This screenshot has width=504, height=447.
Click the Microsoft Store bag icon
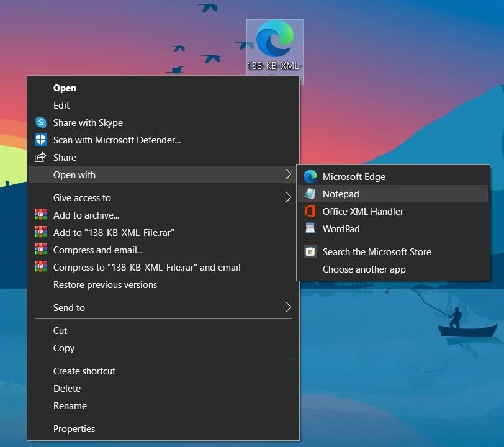(x=310, y=251)
